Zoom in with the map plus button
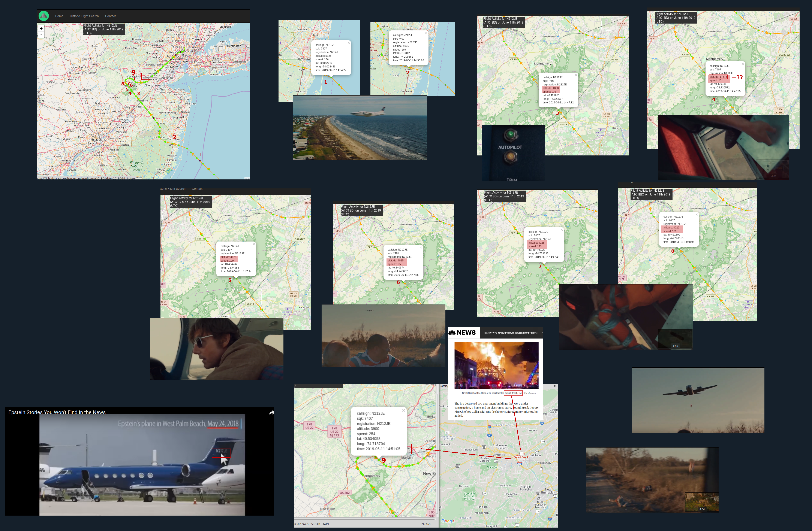Image resolution: width=812 pixels, height=531 pixels. 41,29
